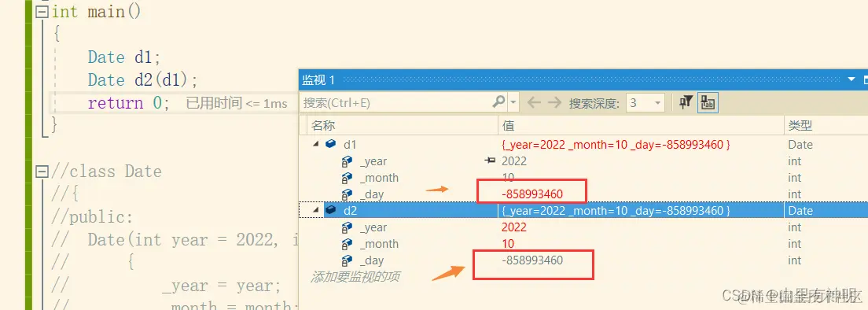Select the d1 name cell in watch list

(350, 145)
